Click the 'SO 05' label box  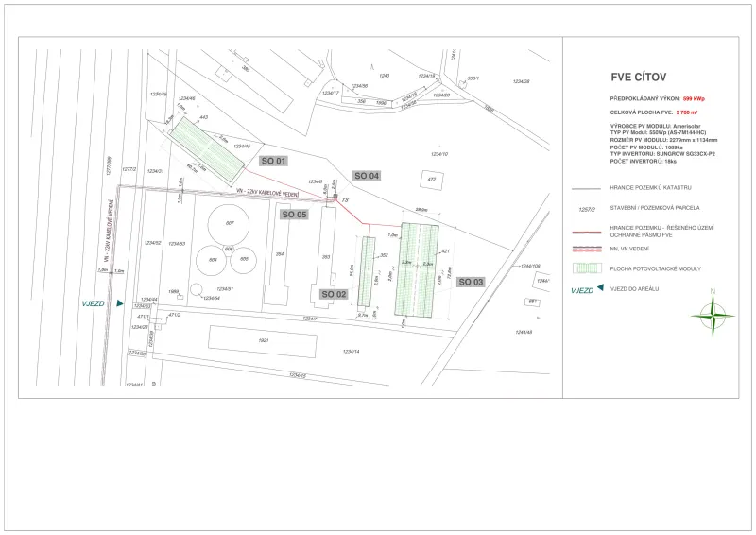(x=294, y=215)
